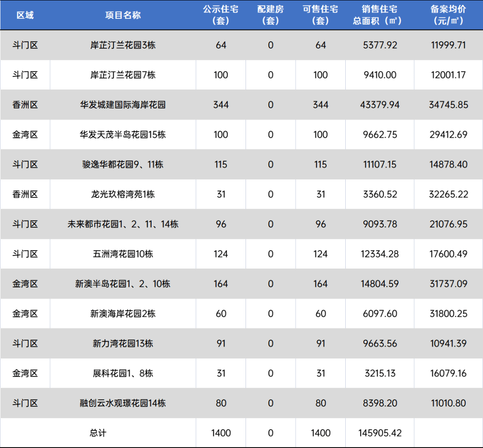Click the price value 17600.49
Screen dimensions: 483x448
pyautogui.click(x=449, y=254)
